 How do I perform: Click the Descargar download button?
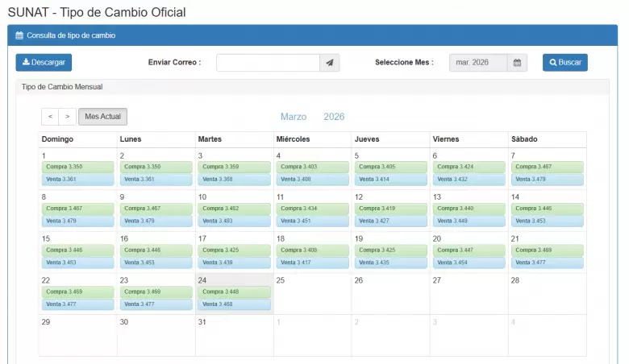(44, 63)
